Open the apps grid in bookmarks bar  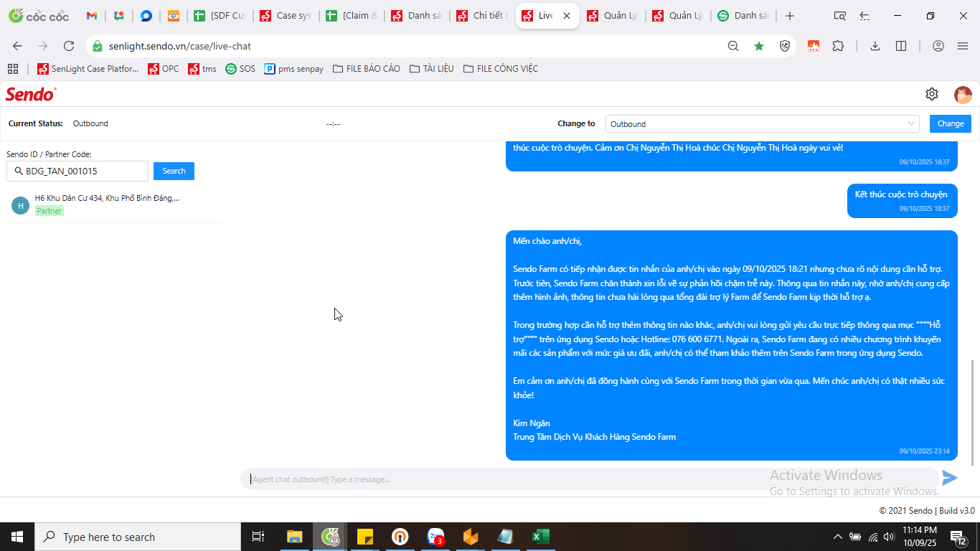click(13, 69)
